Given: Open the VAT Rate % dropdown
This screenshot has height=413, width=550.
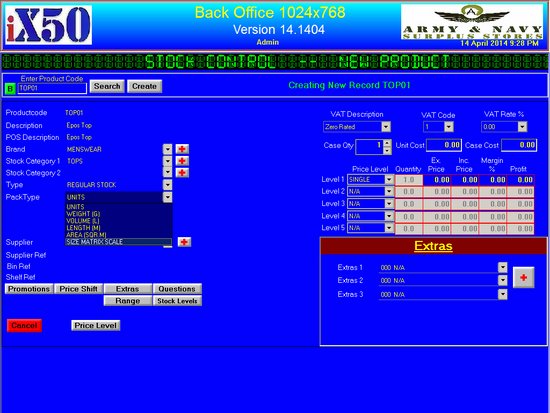Looking at the screenshot, I should (x=522, y=127).
